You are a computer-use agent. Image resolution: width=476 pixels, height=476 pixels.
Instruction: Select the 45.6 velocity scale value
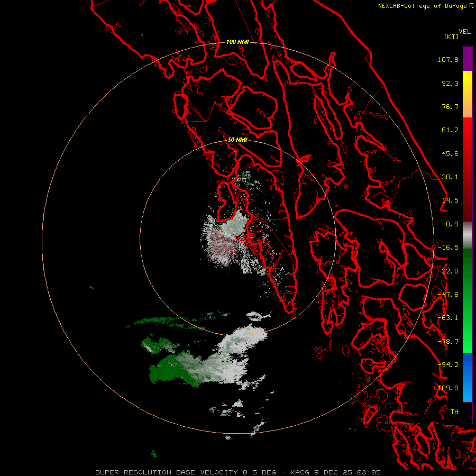click(x=450, y=153)
